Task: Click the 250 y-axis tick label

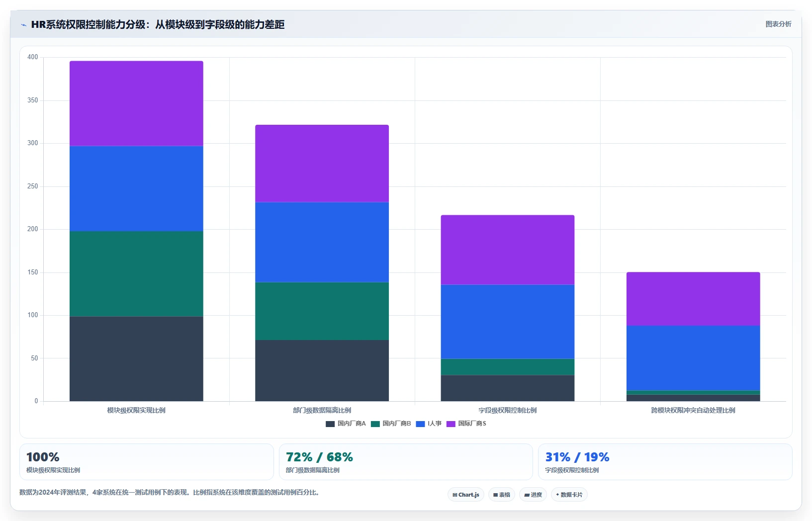Action: 33,186
